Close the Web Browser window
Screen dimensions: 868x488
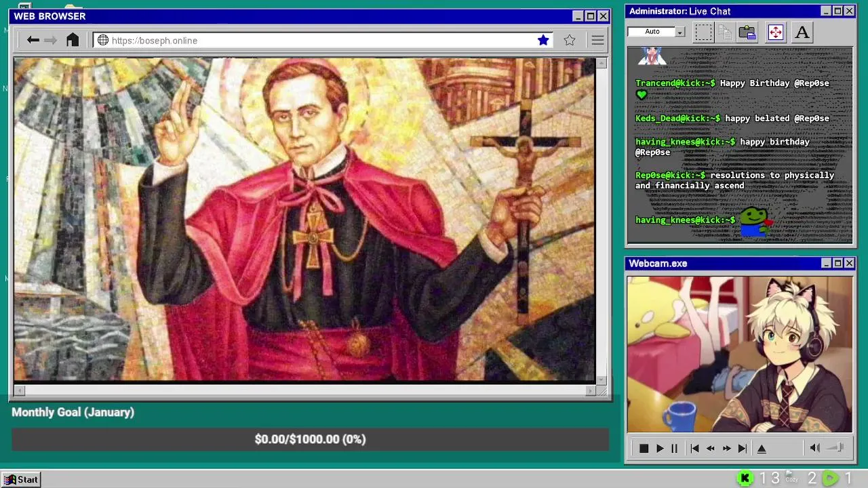pos(603,16)
